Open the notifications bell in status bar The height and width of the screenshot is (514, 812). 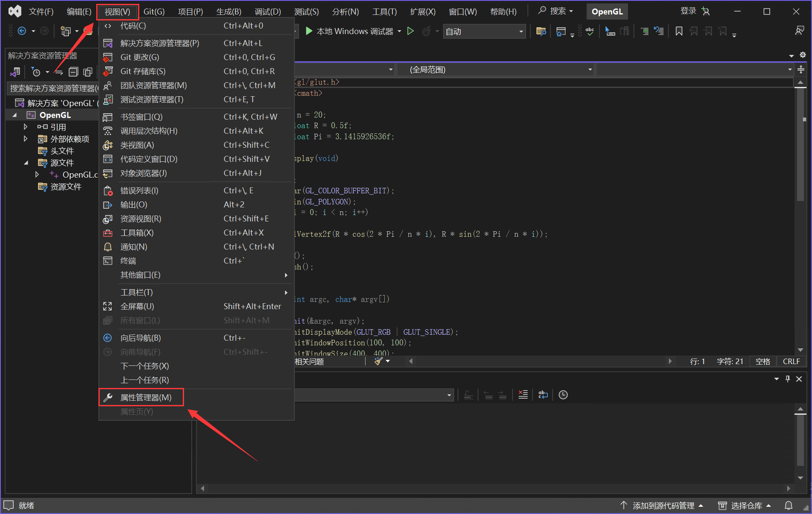tap(789, 505)
